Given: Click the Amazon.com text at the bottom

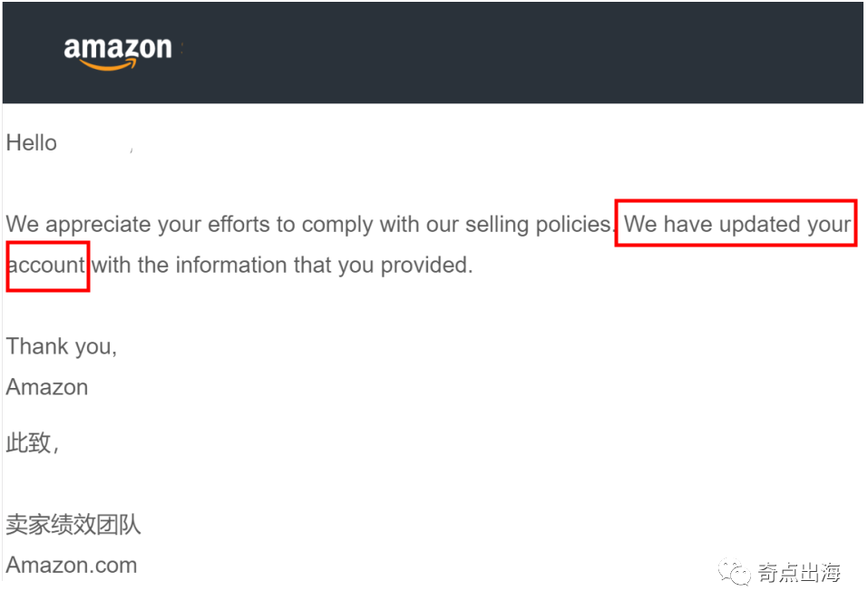Looking at the screenshot, I should tap(72, 566).
